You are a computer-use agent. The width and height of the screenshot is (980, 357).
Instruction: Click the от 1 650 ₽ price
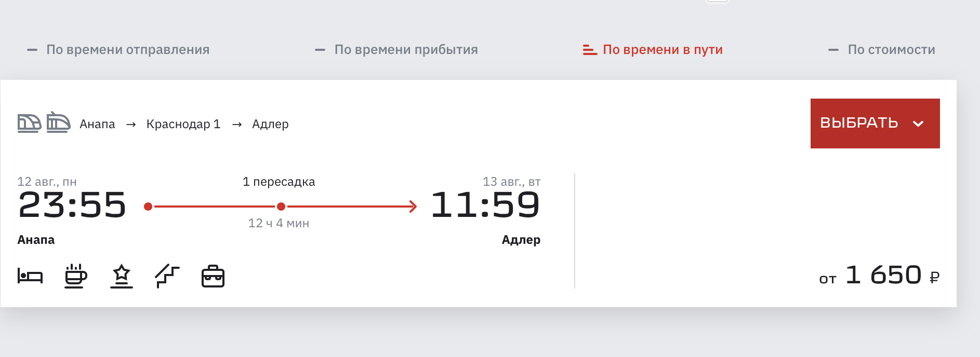pos(879,275)
